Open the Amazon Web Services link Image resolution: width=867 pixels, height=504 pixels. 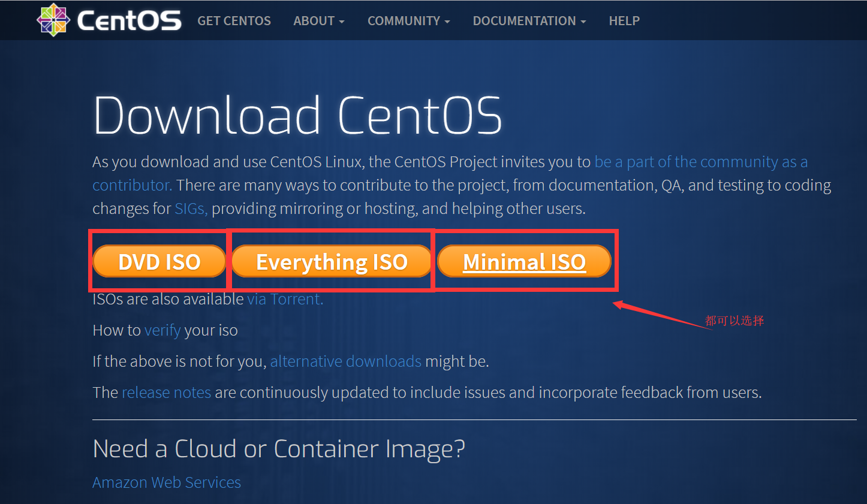[166, 482]
